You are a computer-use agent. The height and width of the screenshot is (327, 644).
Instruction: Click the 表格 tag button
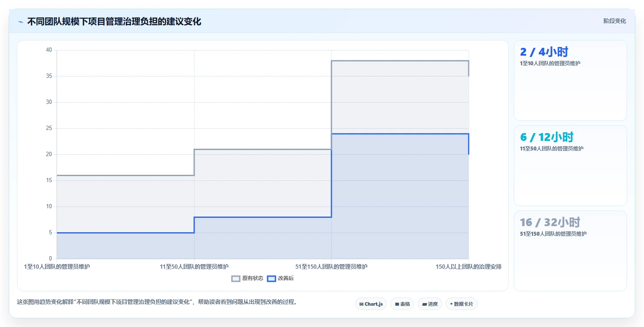pyautogui.click(x=402, y=304)
